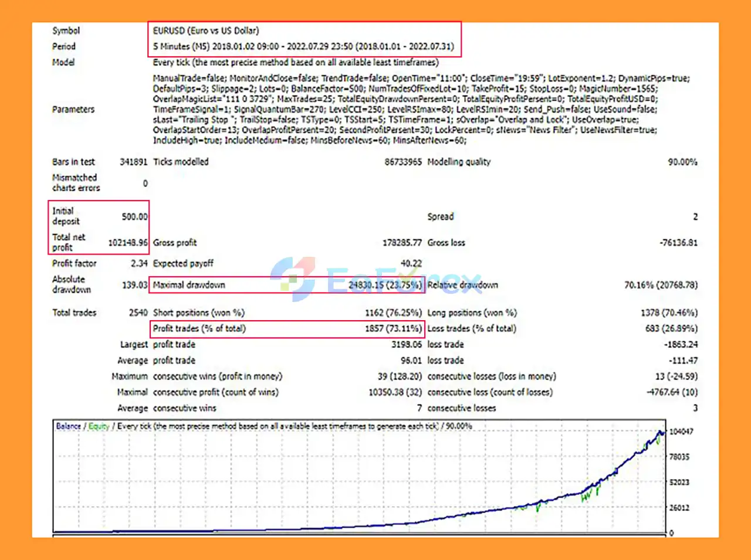
Task: Click the 104047 label on chart axis
Action: click(x=681, y=432)
